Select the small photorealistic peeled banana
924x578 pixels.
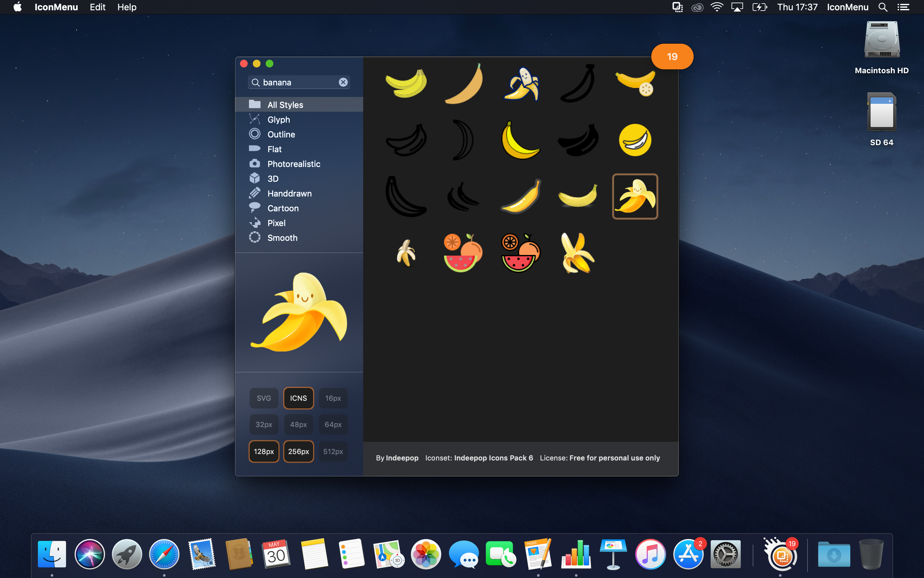[x=406, y=253]
